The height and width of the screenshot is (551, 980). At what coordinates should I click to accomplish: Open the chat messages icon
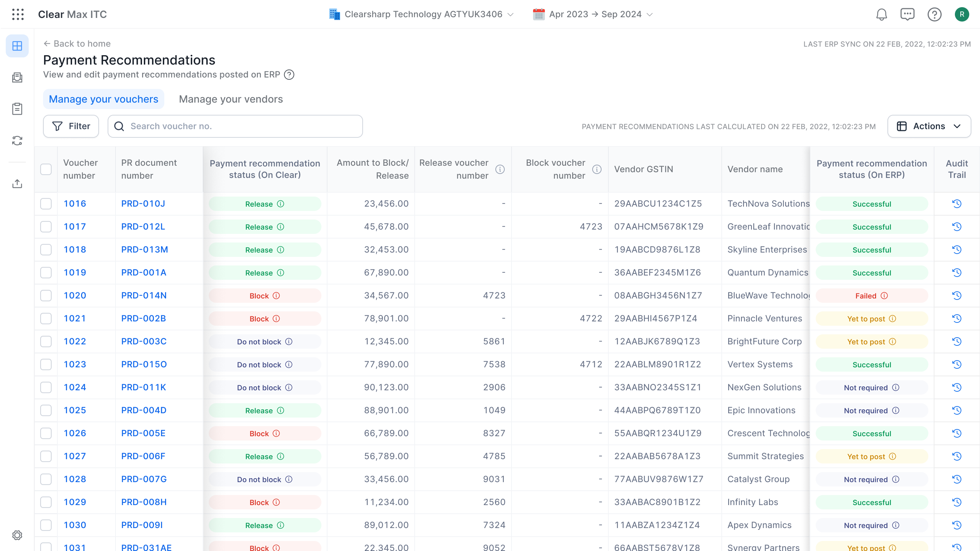(907, 14)
